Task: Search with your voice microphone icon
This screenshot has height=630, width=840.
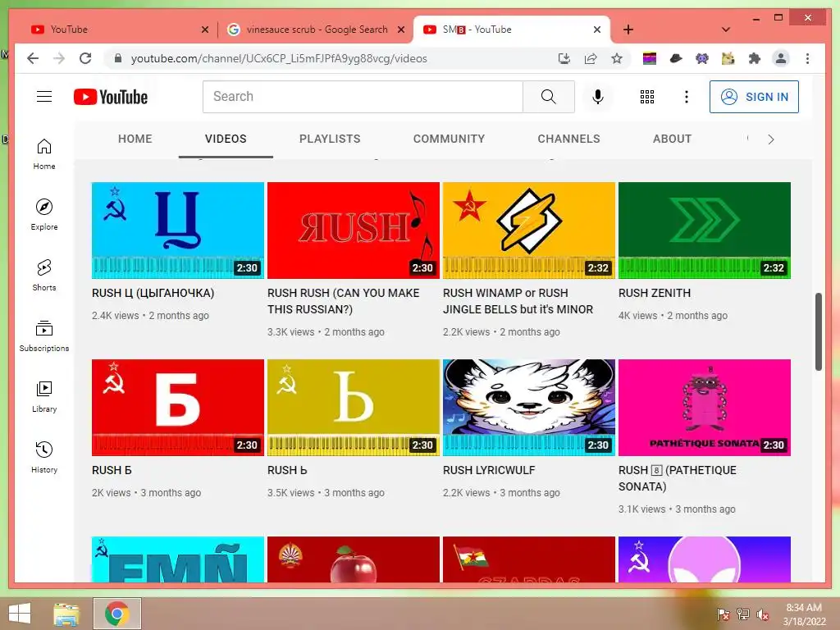Action: point(598,97)
